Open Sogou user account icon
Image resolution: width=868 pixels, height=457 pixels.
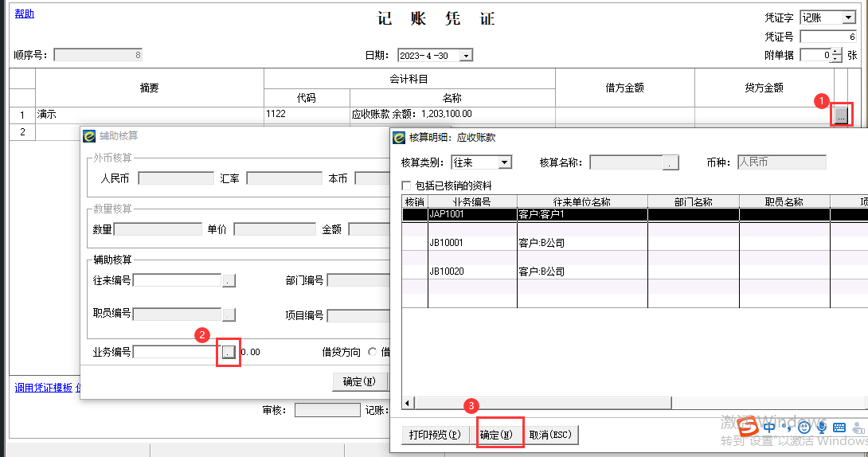click(858, 428)
